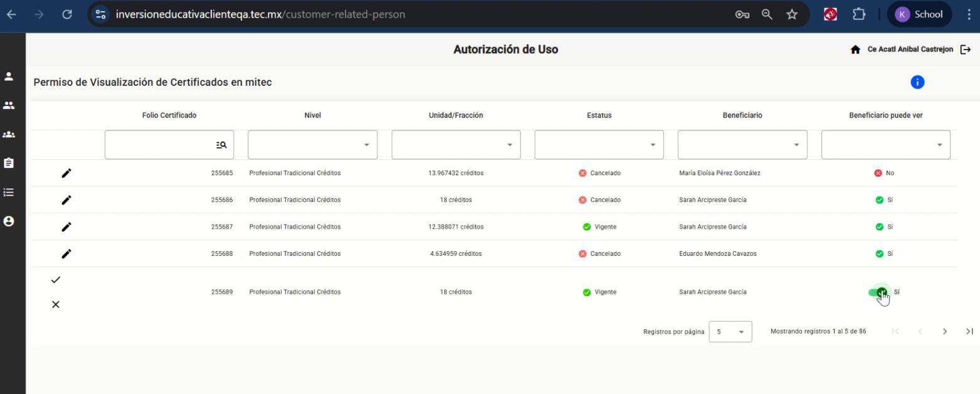Click the Folio Certificado search field

pos(169,145)
